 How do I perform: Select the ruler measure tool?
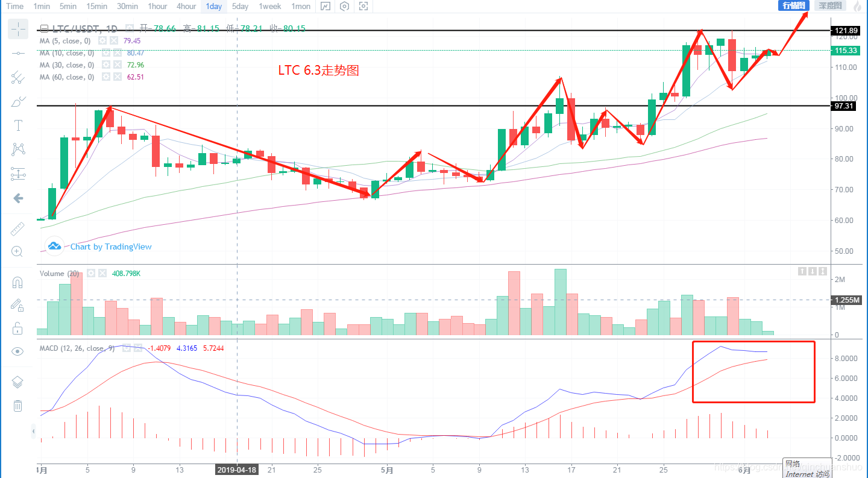tap(18, 228)
